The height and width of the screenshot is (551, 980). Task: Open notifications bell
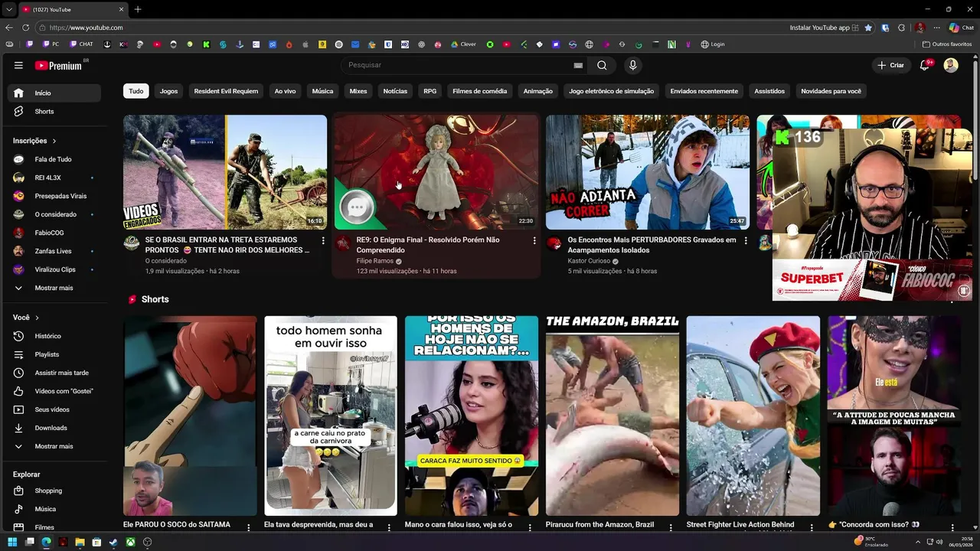click(x=924, y=65)
